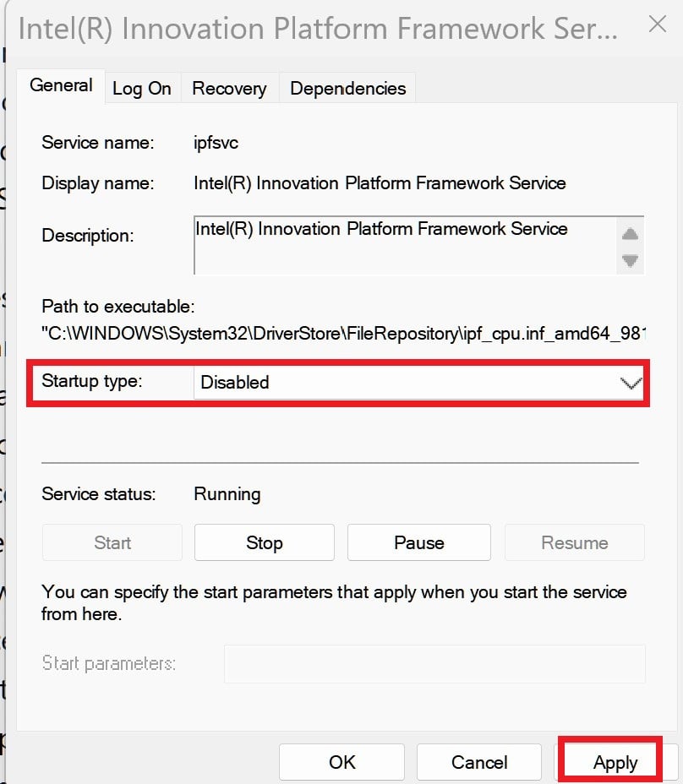Switch to the General tab
683x784 pixels.
click(x=61, y=86)
